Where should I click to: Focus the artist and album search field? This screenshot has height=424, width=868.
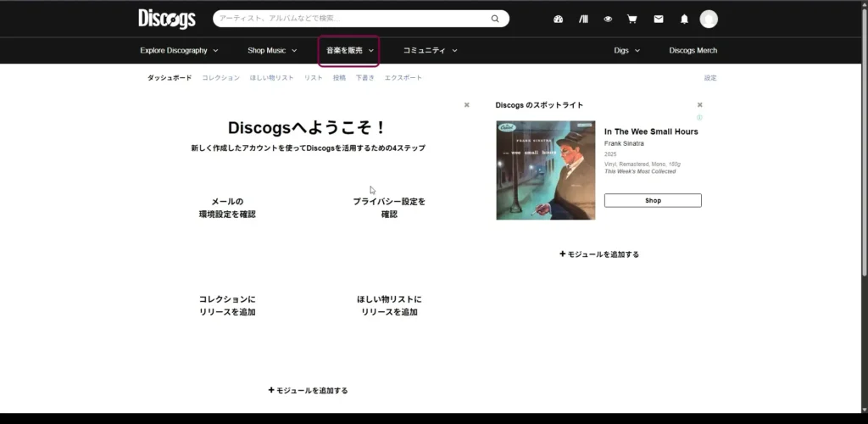click(352, 19)
